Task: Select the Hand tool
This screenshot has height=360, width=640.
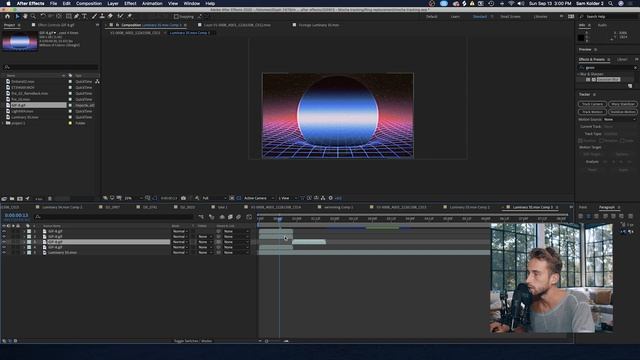Action: [x=25, y=16]
